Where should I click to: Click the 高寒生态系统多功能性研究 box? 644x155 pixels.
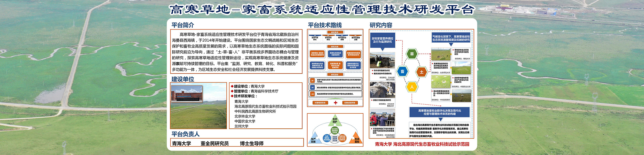pos(335,54)
